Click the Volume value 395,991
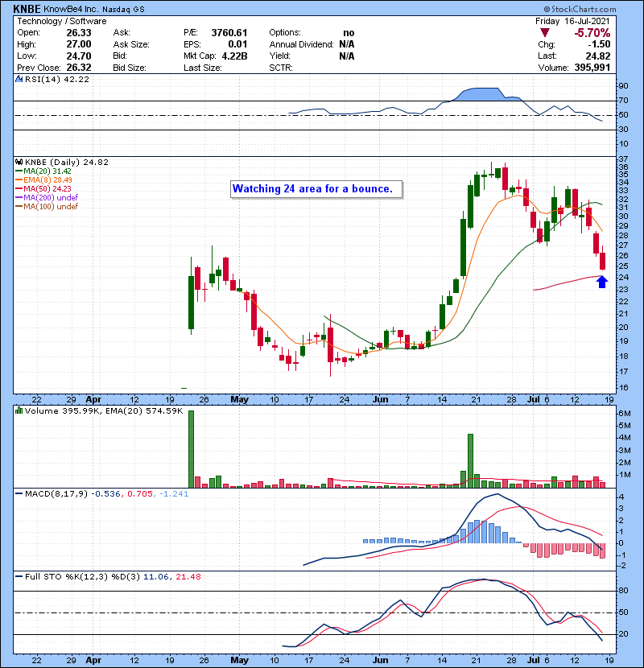Screen dimensions: 644x668 [592, 68]
